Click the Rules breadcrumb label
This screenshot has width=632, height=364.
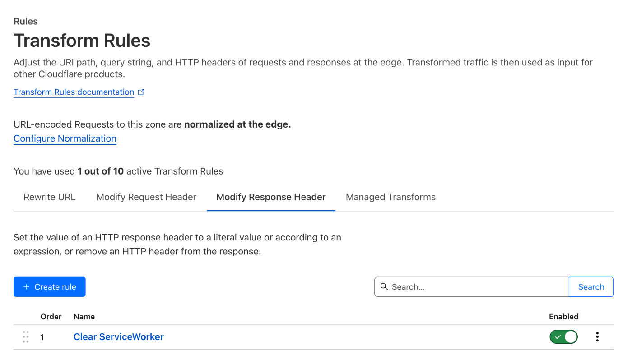point(26,22)
